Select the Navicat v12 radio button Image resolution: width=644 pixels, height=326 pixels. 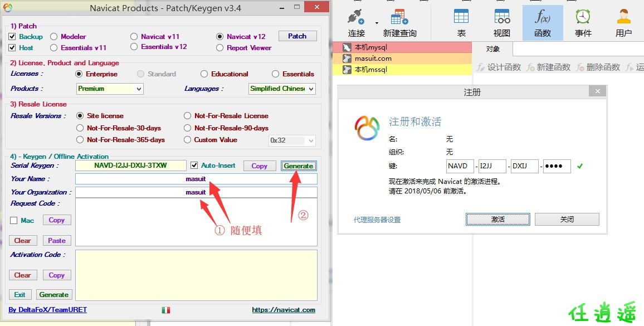pos(219,37)
